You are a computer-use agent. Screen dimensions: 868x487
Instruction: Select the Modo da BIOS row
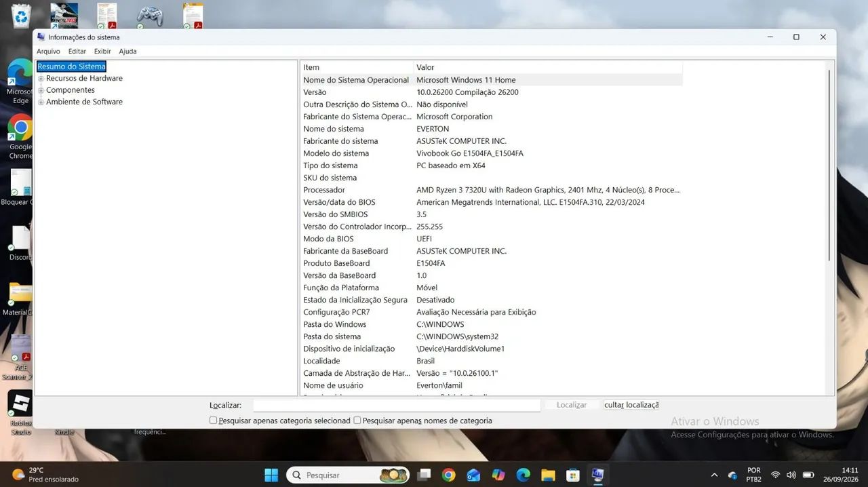pos(492,239)
